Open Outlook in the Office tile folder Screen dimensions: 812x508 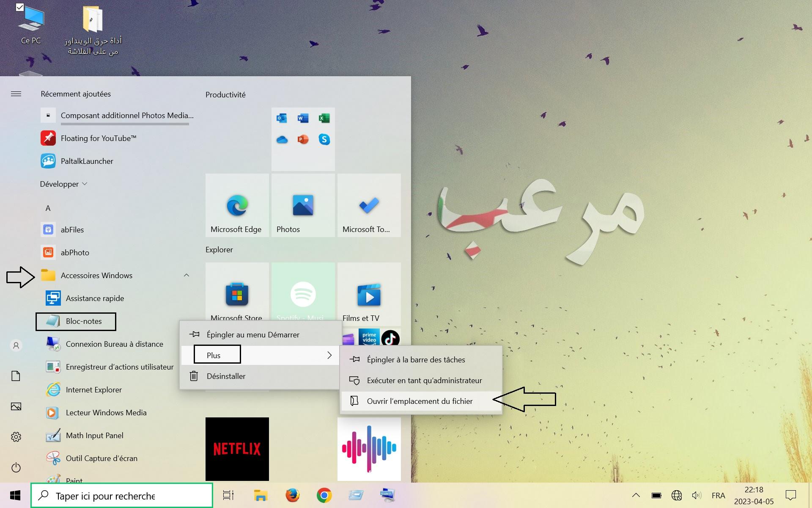(x=282, y=118)
